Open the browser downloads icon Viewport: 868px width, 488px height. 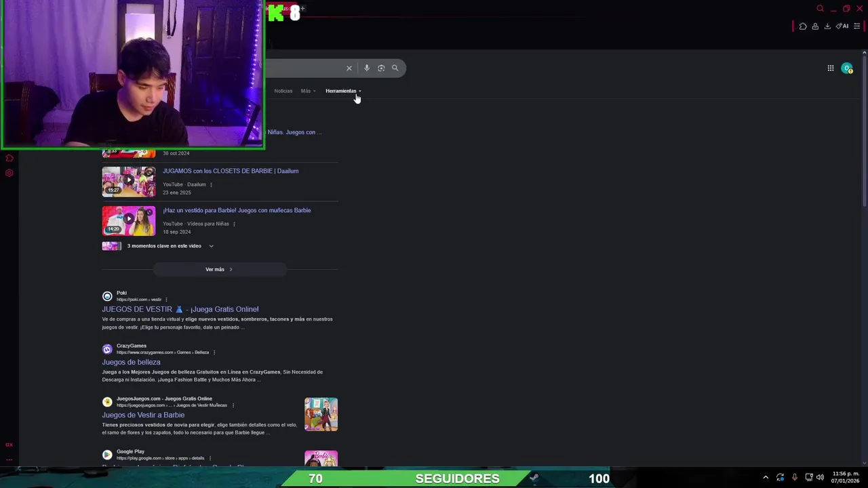coord(827,26)
